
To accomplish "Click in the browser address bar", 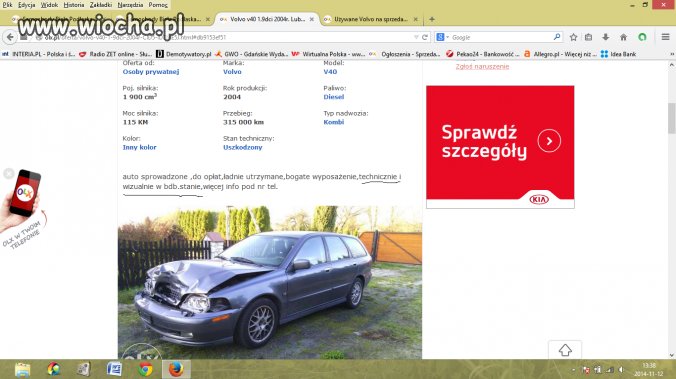I will tap(224, 38).
